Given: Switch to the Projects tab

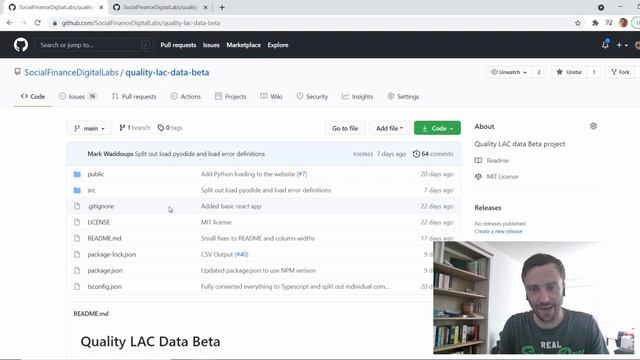Looking at the screenshot, I should point(231,96).
